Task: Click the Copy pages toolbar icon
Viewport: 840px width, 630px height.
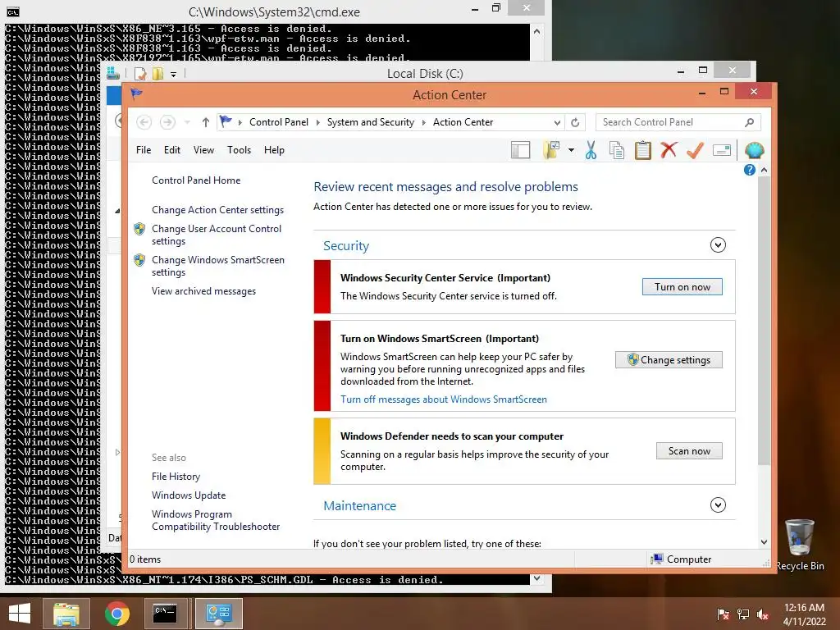Action: 617,151
